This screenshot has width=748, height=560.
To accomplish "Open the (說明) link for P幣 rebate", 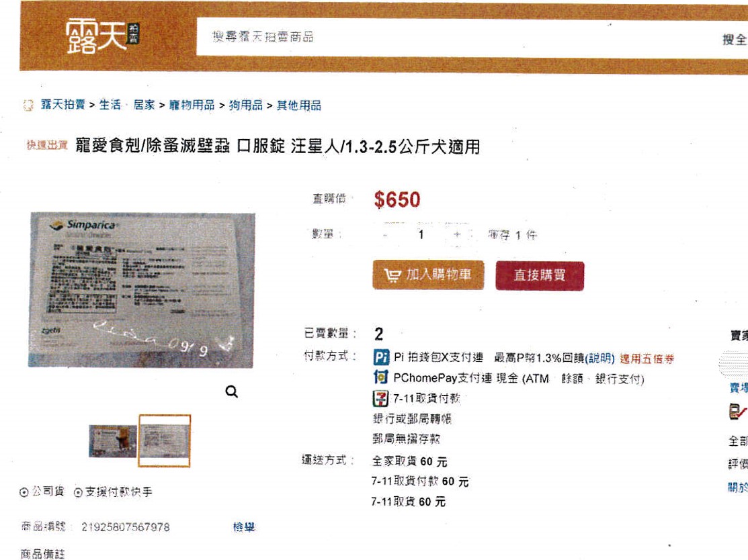I will click(x=600, y=358).
